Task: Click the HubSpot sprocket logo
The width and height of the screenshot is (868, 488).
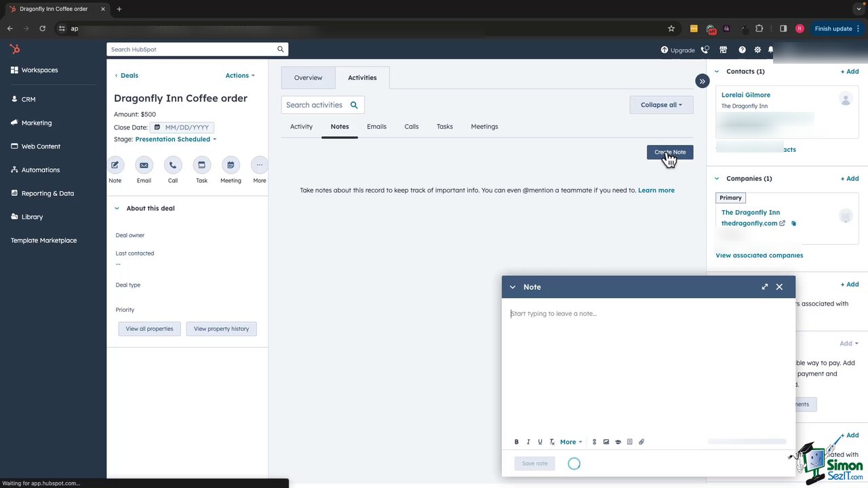Action: click(14, 49)
